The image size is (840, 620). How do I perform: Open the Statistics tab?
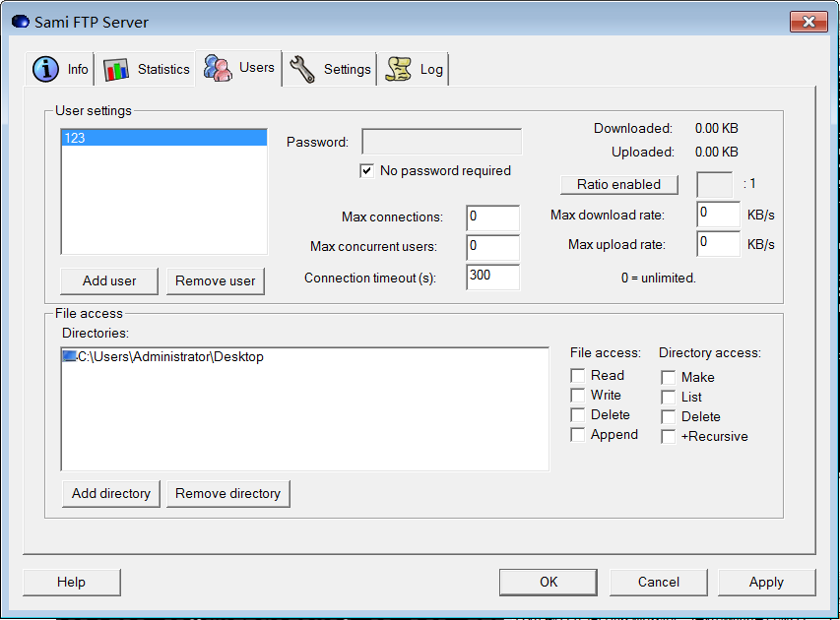click(145, 69)
